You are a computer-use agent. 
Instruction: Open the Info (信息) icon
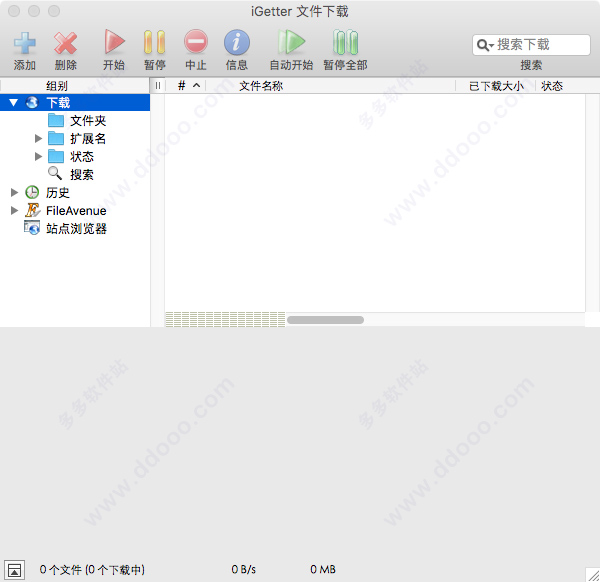tap(237, 42)
